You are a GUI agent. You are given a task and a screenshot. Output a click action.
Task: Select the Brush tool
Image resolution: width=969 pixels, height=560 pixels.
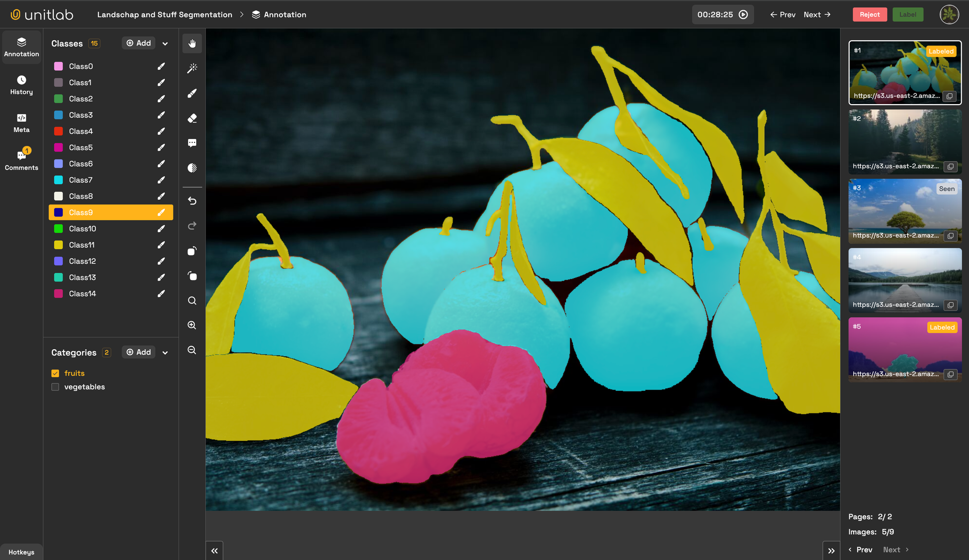(x=192, y=93)
